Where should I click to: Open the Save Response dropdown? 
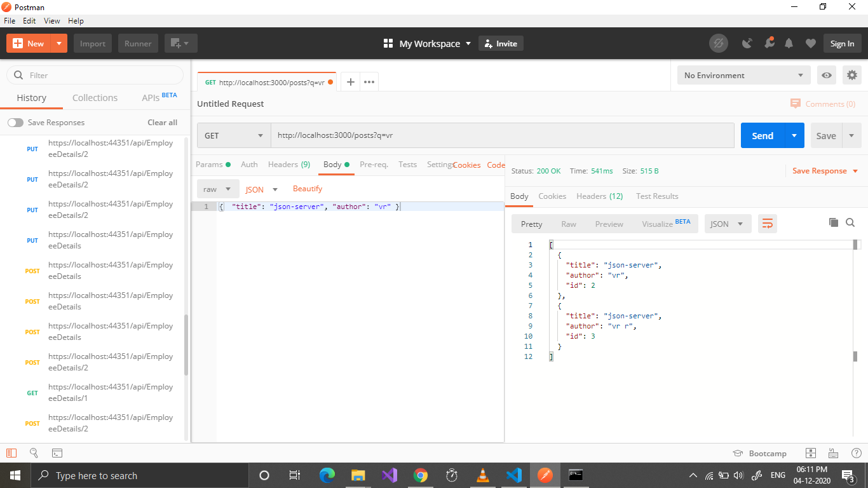[x=825, y=171]
